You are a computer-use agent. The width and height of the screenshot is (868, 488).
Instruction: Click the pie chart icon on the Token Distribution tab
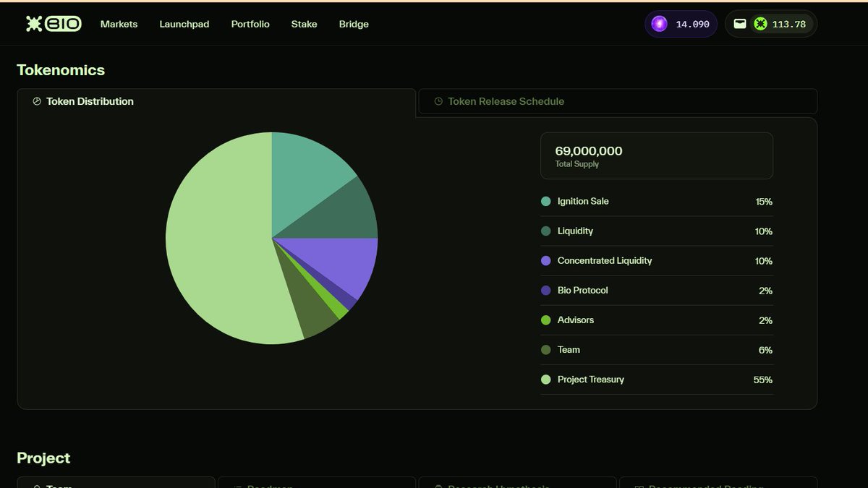(x=37, y=102)
